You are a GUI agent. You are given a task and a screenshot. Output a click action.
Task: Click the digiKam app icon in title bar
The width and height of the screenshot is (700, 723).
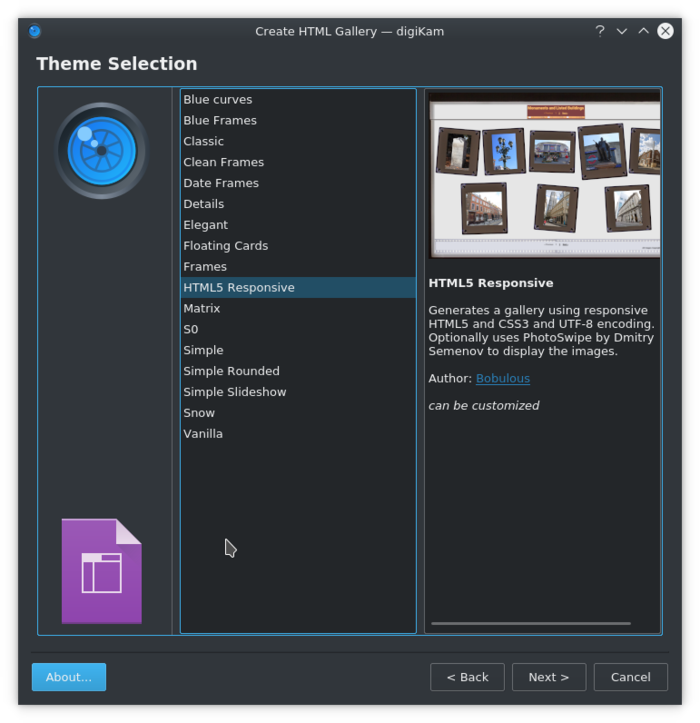point(34,31)
